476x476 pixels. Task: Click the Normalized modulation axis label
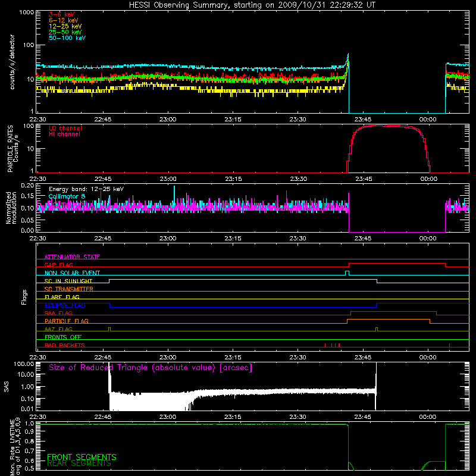point(11,208)
